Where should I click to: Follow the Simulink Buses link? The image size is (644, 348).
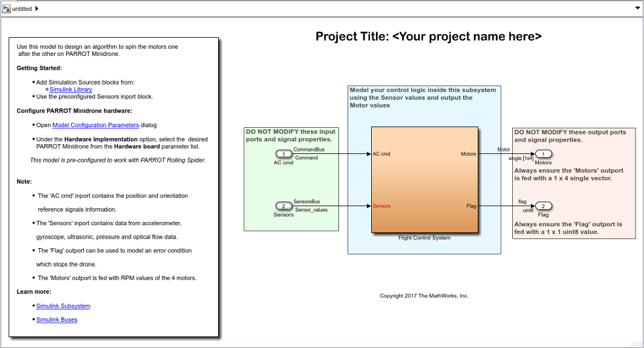[x=57, y=319]
